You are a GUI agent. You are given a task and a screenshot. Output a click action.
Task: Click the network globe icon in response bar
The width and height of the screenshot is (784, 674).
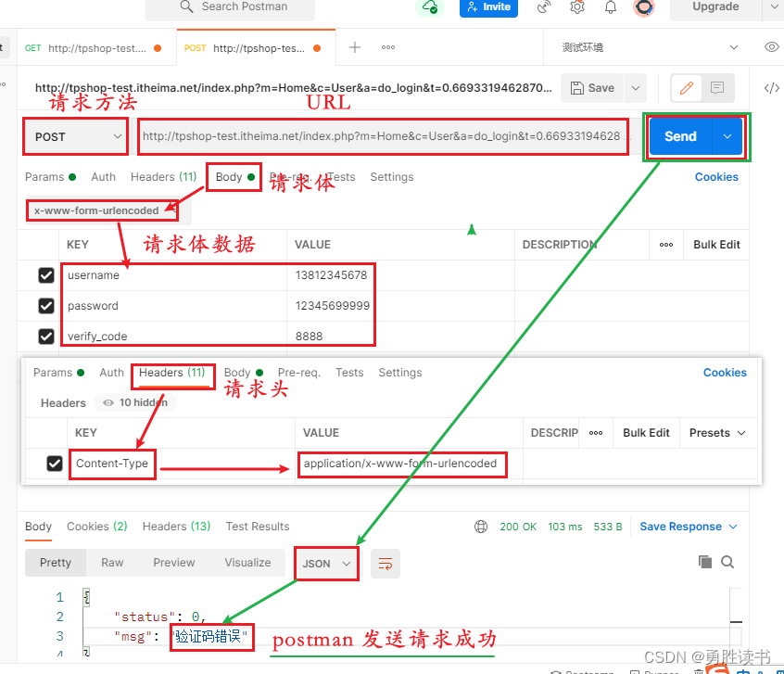[x=480, y=527]
